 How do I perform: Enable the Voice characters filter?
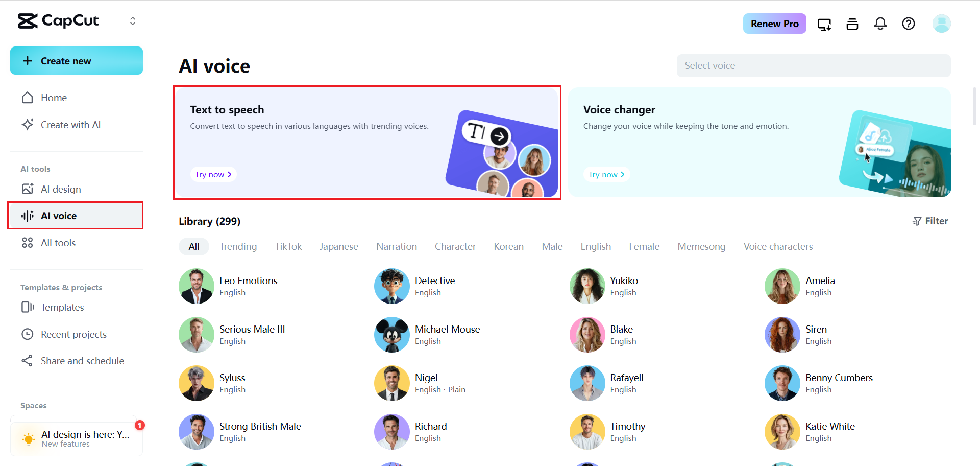tap(778, 246)
